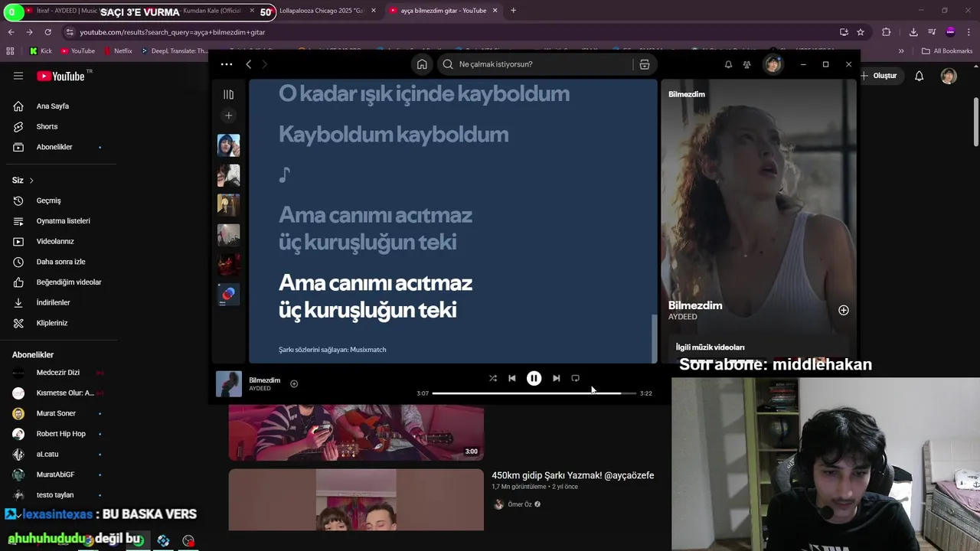
Task: Open Medcezir Dizi subscription channel
Action: pos(58,373)
